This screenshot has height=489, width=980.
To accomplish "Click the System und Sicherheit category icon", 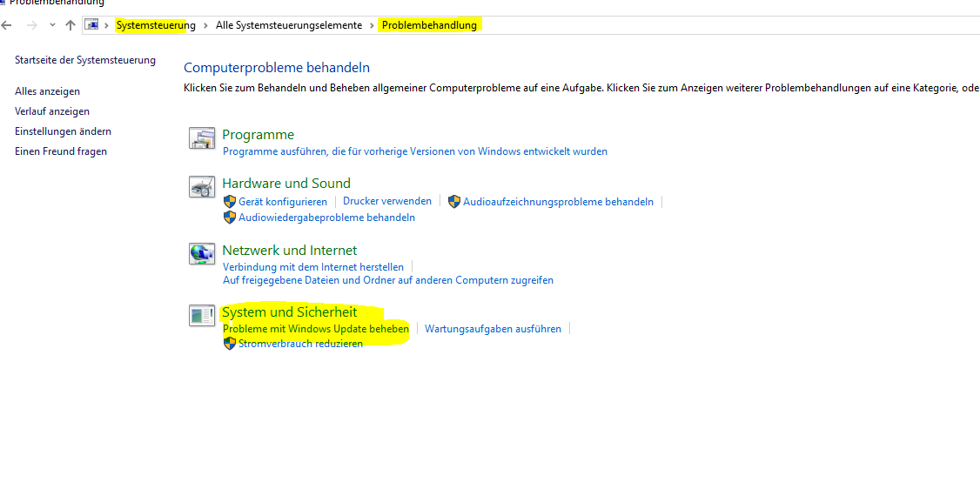I will point(202,315).
